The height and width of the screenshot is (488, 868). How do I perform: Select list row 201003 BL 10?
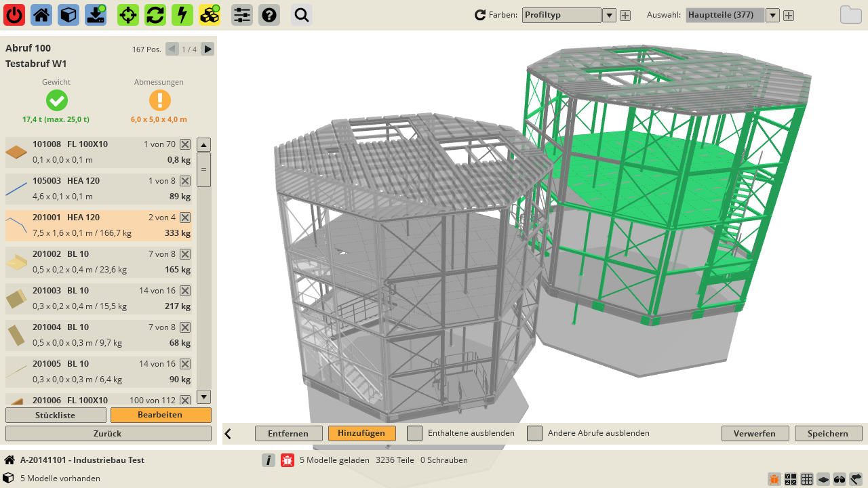tap(99, 299)
